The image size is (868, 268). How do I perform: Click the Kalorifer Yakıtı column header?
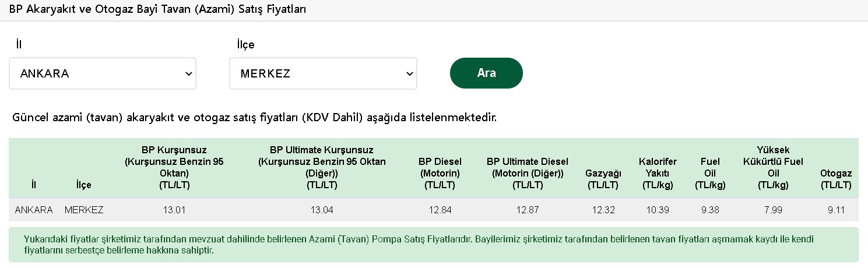pos(658,173)
